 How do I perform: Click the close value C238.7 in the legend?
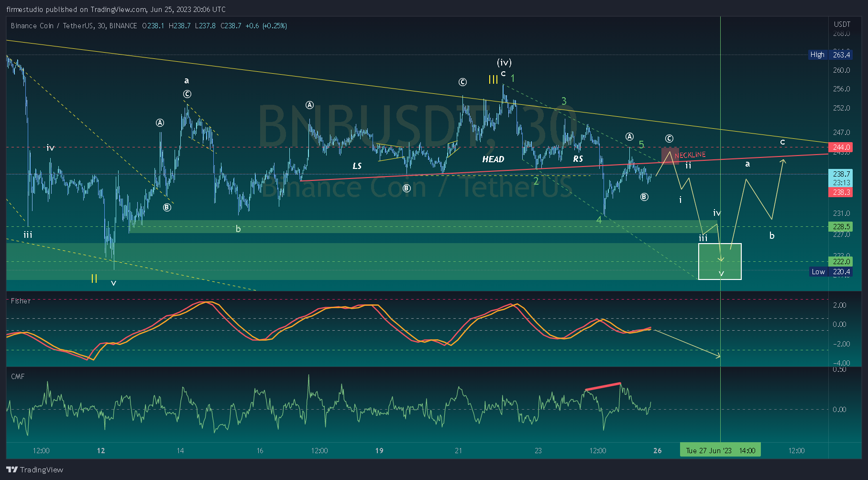point(231,26)
